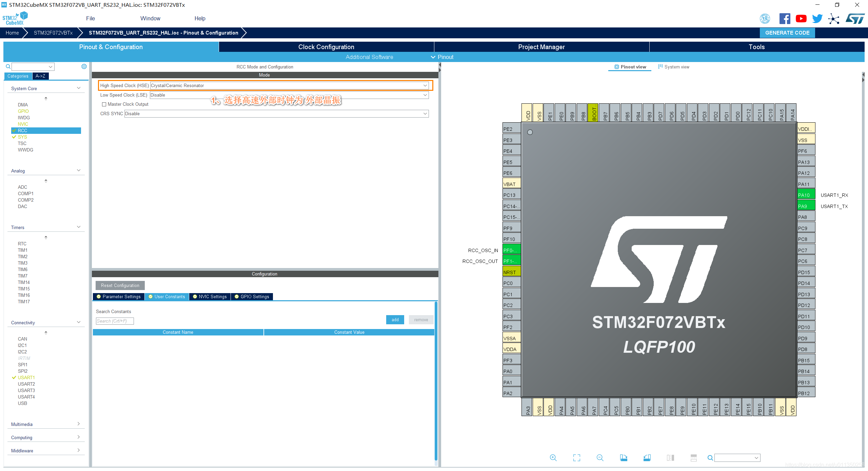Click the vertical flip layout icon
Screen dimensions: 868x471
coord(670,458)
